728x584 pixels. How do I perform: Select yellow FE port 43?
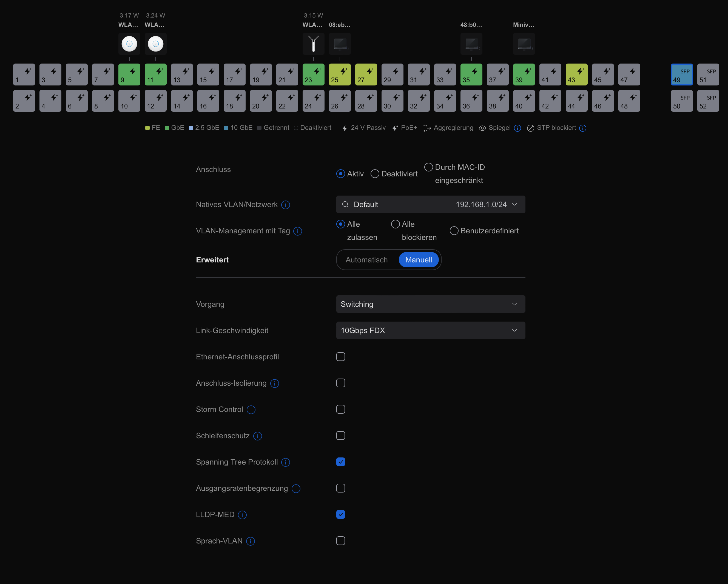[x=576, y=75]
